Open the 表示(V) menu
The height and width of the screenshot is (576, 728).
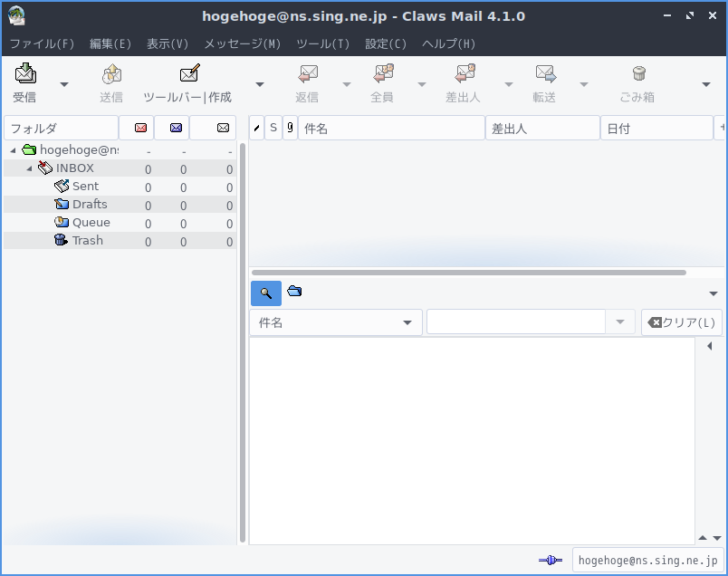pyautogui.click(x=168, y=43)
